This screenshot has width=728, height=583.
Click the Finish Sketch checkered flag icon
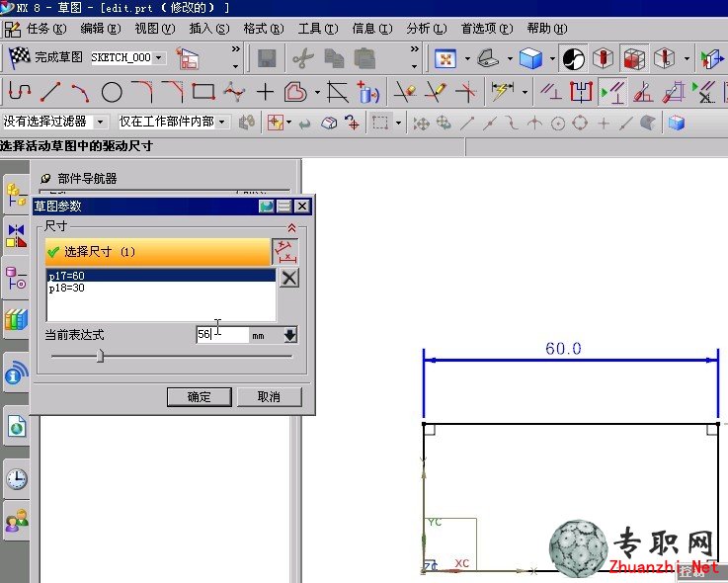tap(20, 57)
